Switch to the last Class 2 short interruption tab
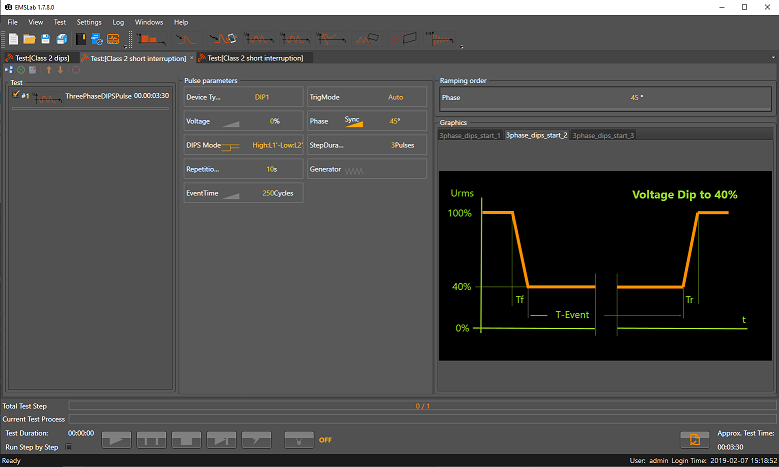 point(255,58)
